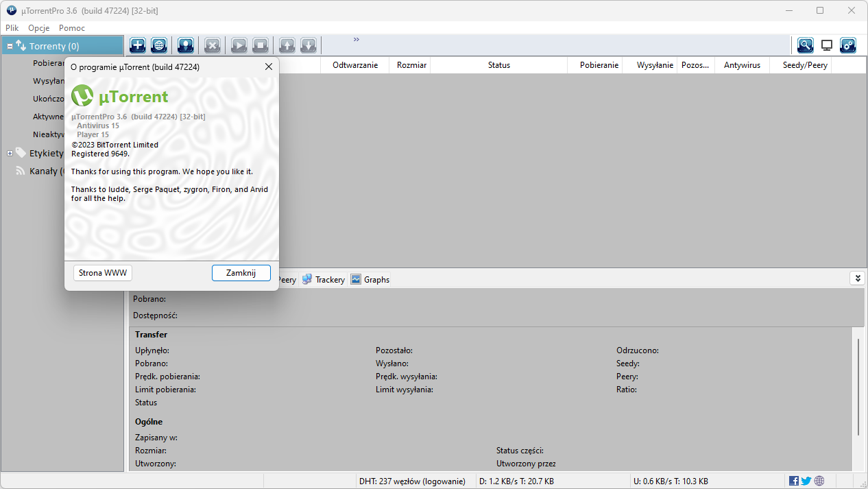This screenshot has height=489, width=868.
Task: Open the toolbar overflow double chevron
Action: tap(357, 40)
